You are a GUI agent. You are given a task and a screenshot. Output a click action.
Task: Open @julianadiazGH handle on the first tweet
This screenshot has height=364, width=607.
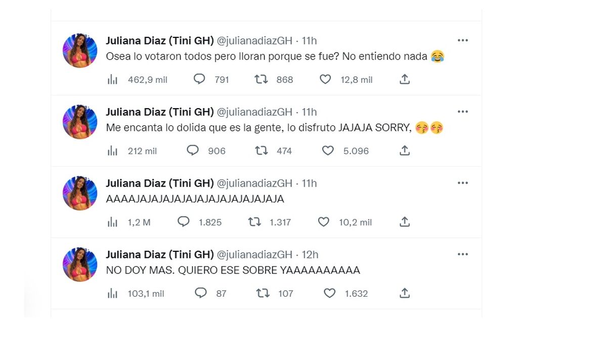254,40
